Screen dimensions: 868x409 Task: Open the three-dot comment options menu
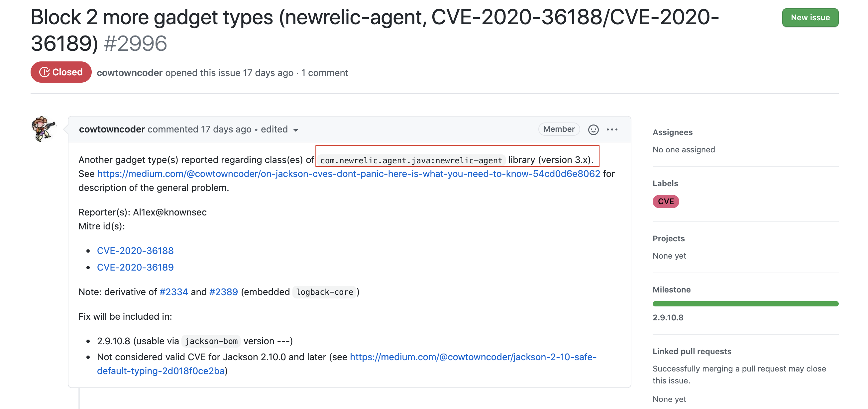coord(612,129)
